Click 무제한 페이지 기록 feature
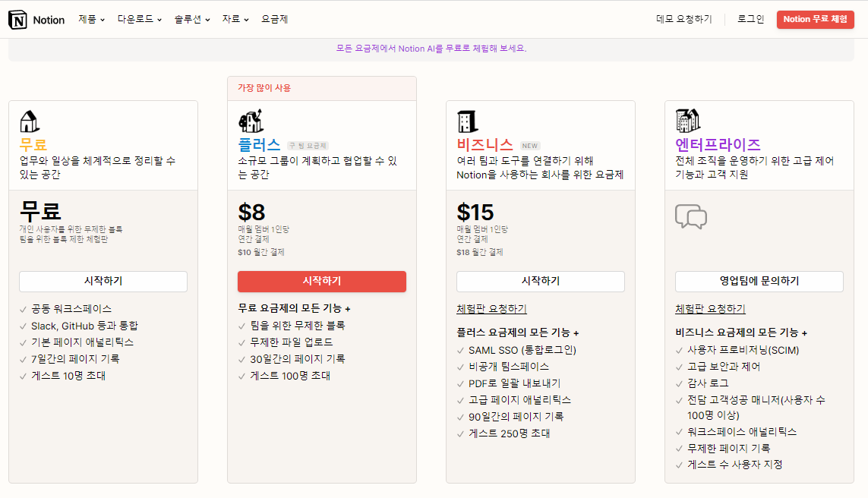The image size is (868, 498). coord(728,448)
